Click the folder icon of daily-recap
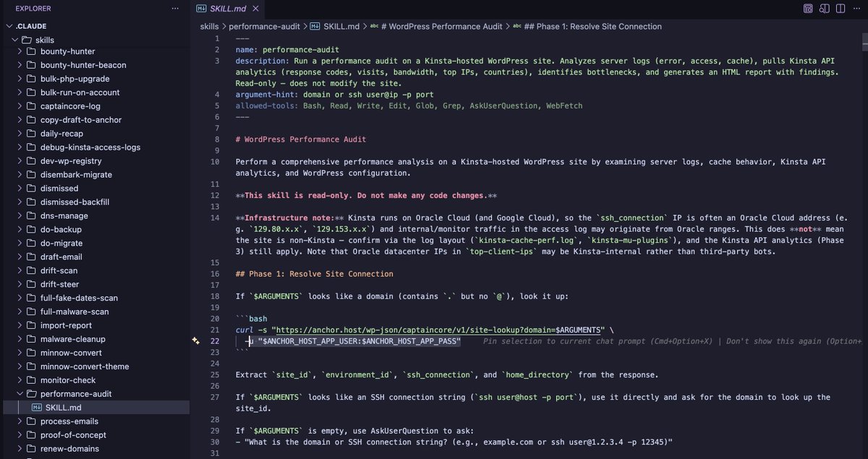Viewport: 868px width, 459px height. [x=31, y=134]
